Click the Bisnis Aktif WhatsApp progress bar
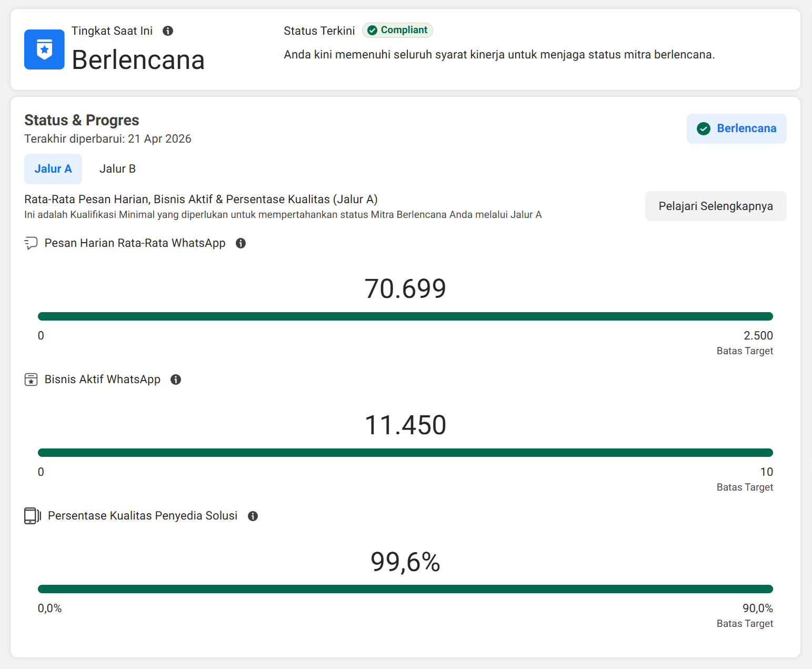812x669 pixels. (x=405, y=452)
